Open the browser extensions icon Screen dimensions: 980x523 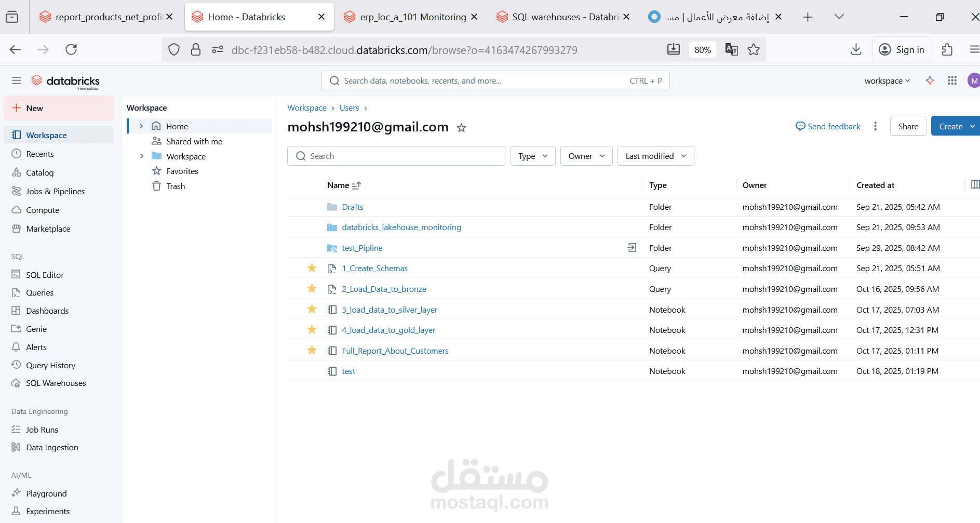click(x=947, y=49)
